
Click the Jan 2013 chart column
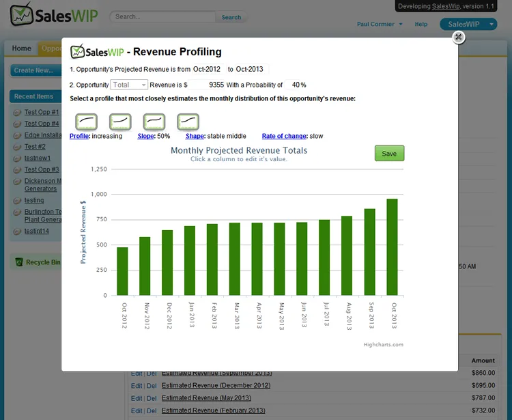190,261
